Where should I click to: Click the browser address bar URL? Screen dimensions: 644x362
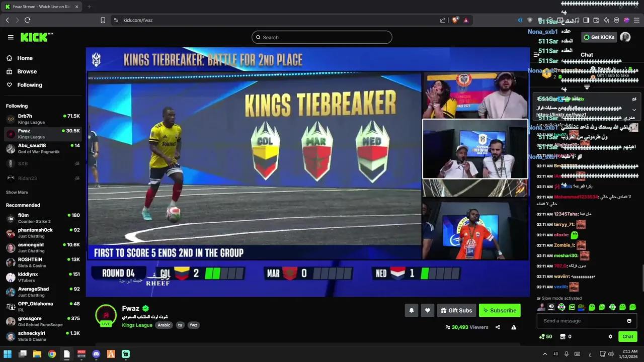click(x=138, y=20)
